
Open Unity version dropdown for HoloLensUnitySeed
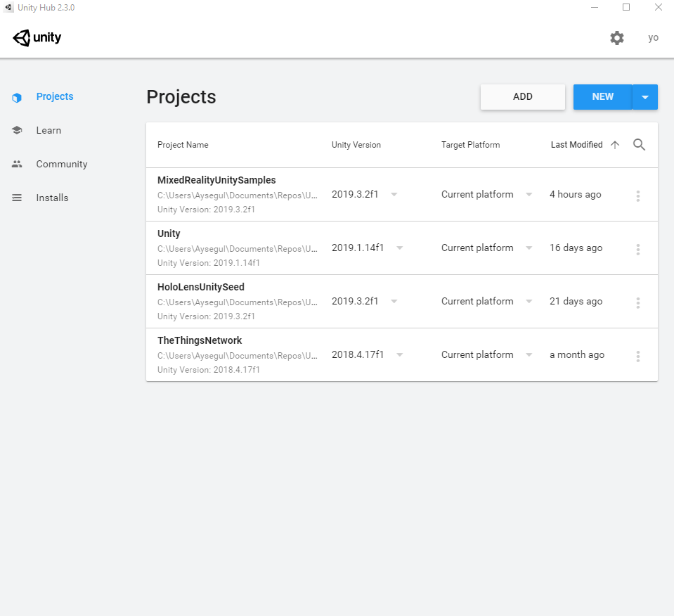[x=394, y=301]
